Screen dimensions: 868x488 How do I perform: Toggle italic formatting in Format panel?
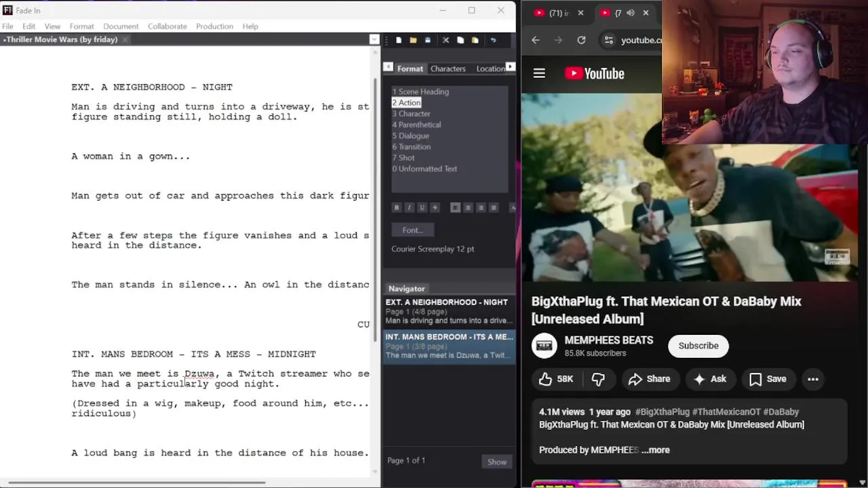click(x=410, y=207)
